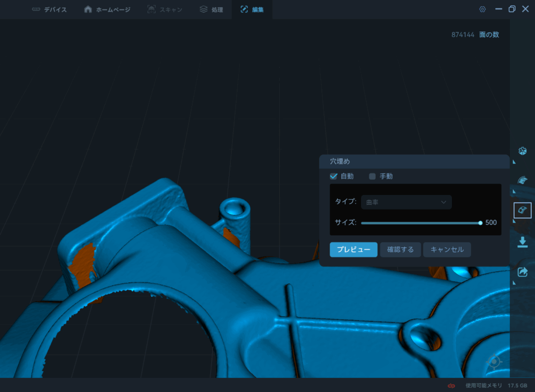Expand the triangle under the hole fill tool
Image resolution: width=535 pixels, height=392 pixels.
(514, 221)
